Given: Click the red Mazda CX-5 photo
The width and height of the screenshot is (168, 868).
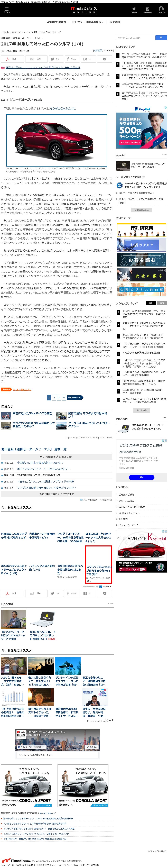Looking at the screenshot, I should tap(57, 140).
